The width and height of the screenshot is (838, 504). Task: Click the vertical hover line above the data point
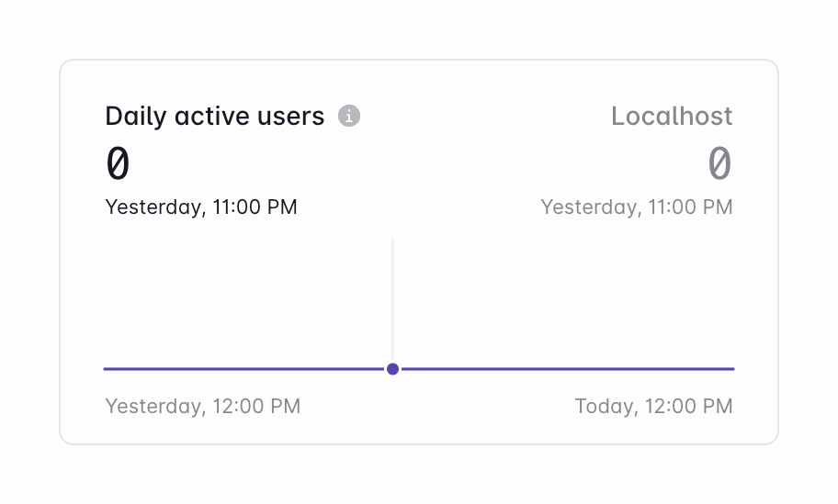pyautogui.click(x=393, y=294)
